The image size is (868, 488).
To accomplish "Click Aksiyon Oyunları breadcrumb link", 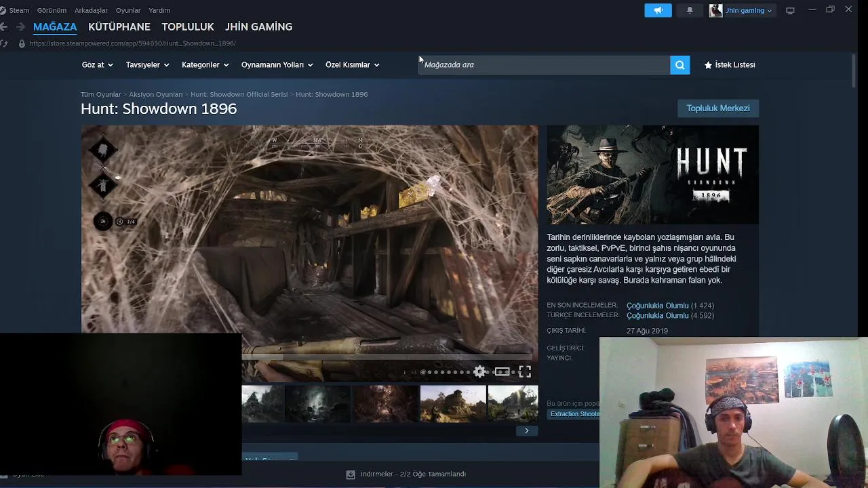I will (155, 94).
